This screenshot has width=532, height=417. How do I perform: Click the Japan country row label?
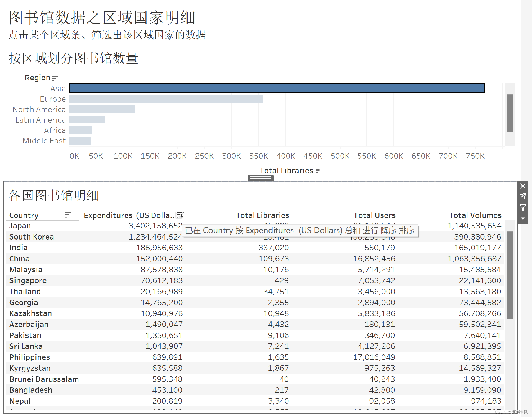[20, 226]
